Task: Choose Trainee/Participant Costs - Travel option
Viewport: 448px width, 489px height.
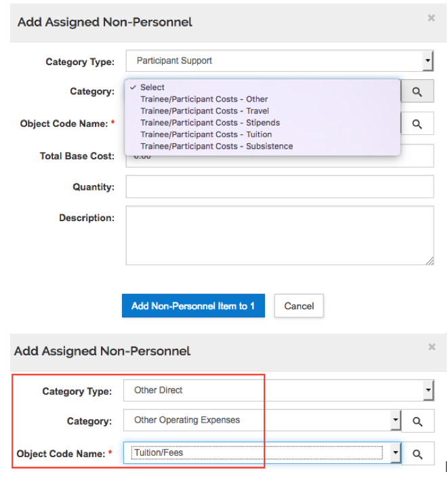Action: click(x=205, y=111)
